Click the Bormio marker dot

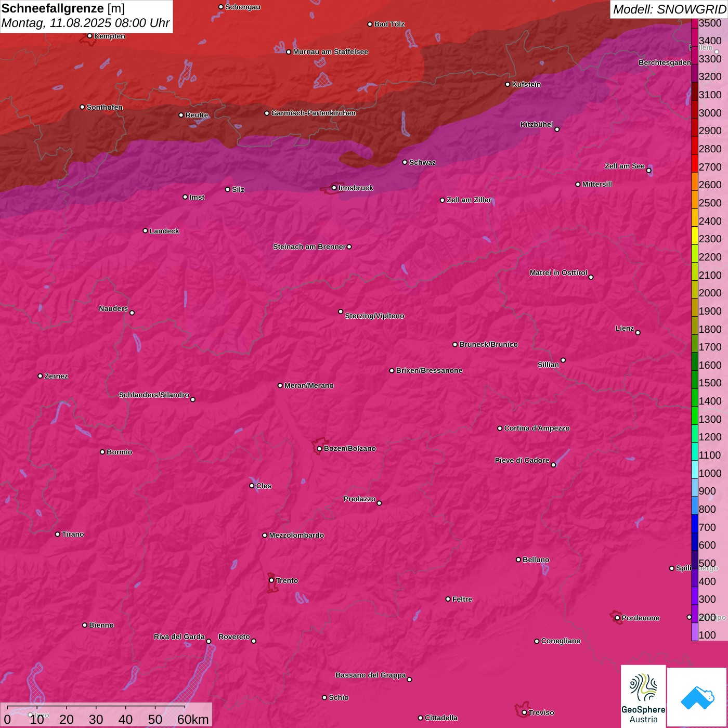(x=102, y=452)
